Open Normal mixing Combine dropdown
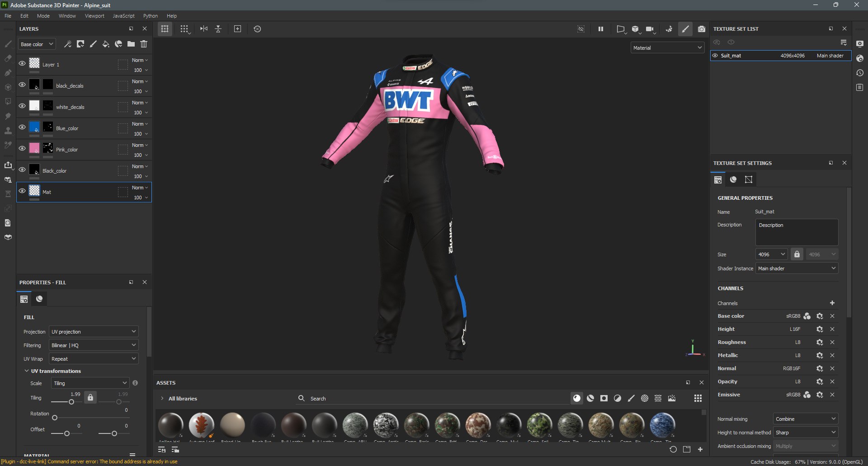 (806, 419)
